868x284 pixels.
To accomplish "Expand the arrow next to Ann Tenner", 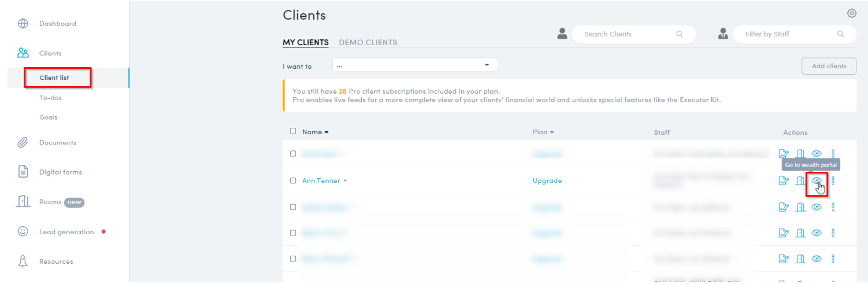I will coord(345,181).
